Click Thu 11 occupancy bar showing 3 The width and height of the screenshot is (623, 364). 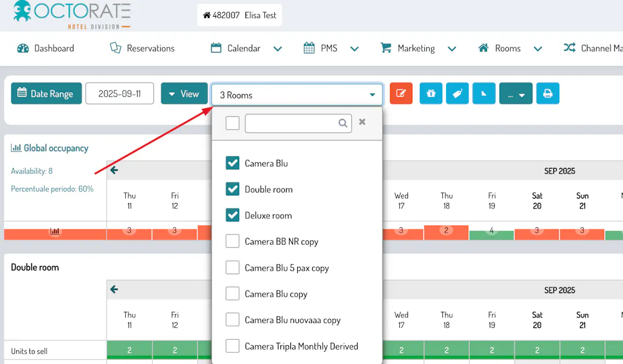pos(129,234)
